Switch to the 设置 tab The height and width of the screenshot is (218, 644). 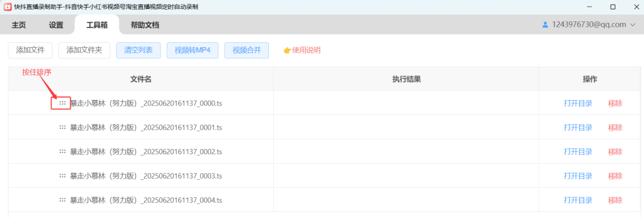(56, 24)
